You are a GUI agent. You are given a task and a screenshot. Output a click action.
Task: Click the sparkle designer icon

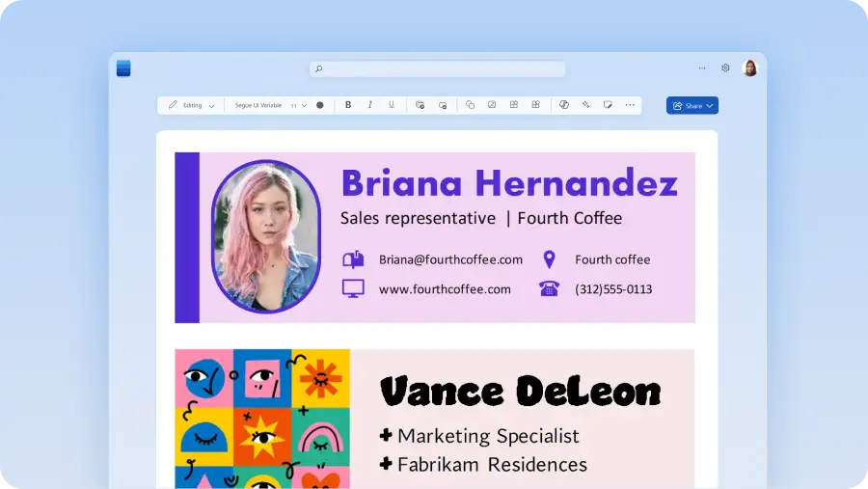click(585, 105)
